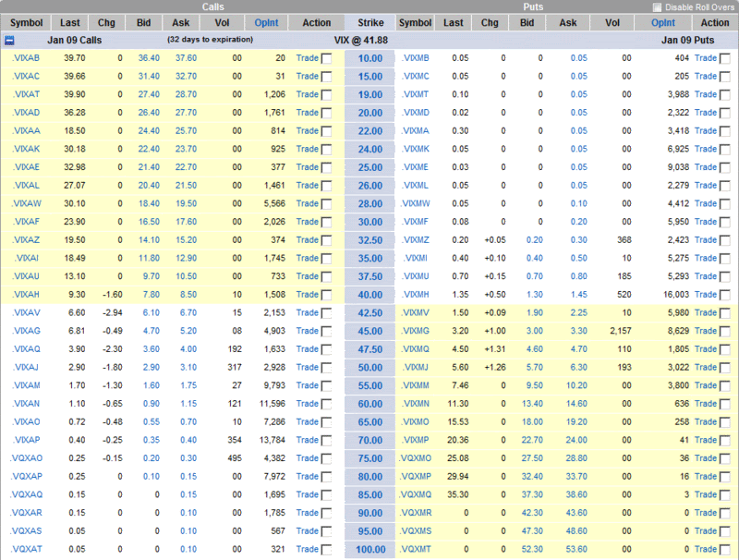Enable trade checkbox for .VIXMZ put
Image resolution: width=739 pixels, height=560 pixels.
coord(725,240)
